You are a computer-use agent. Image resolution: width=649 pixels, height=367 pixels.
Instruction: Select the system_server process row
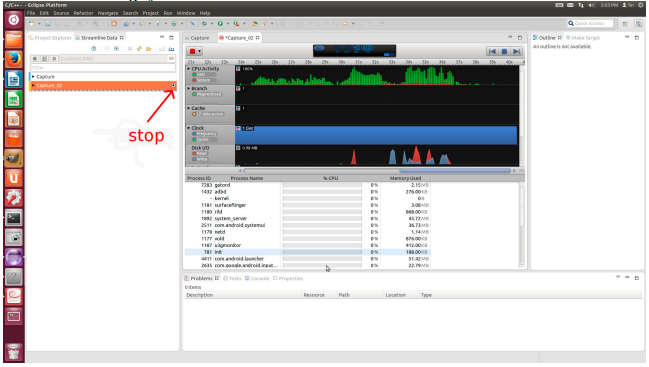(308, 218)
